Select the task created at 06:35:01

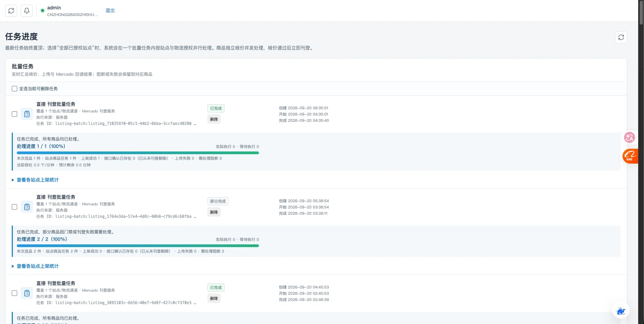(x=14, y=114)
